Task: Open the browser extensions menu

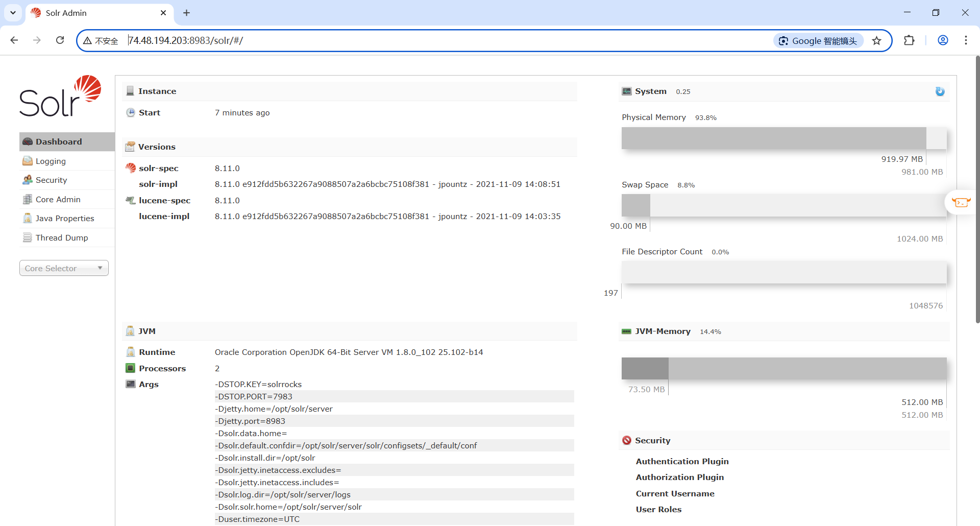Action: click(909, 40)
